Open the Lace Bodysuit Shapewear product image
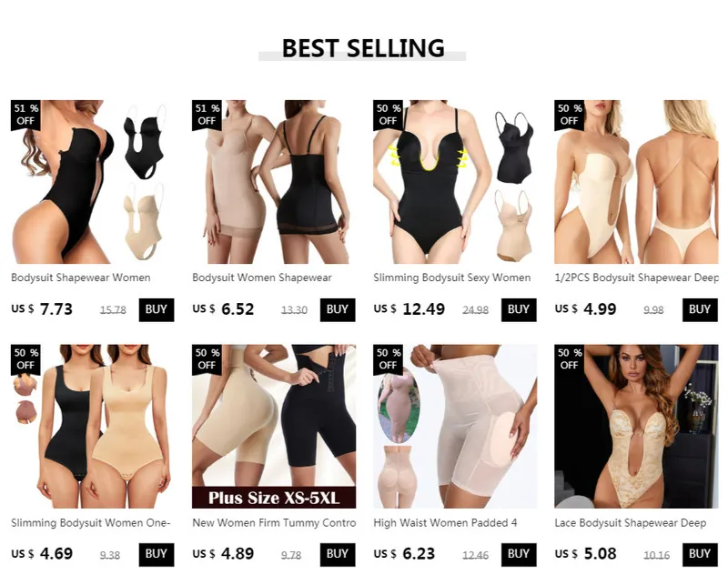The width and height of the screenshot is (728, 585). [636, 426]
